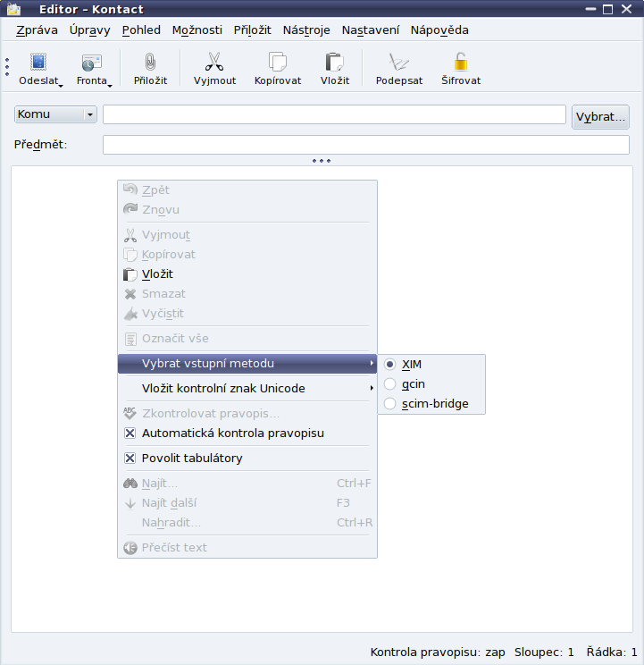
Task: Click greyed Zkontrolovat pravopis entry
Action: (x=247, y=414)
